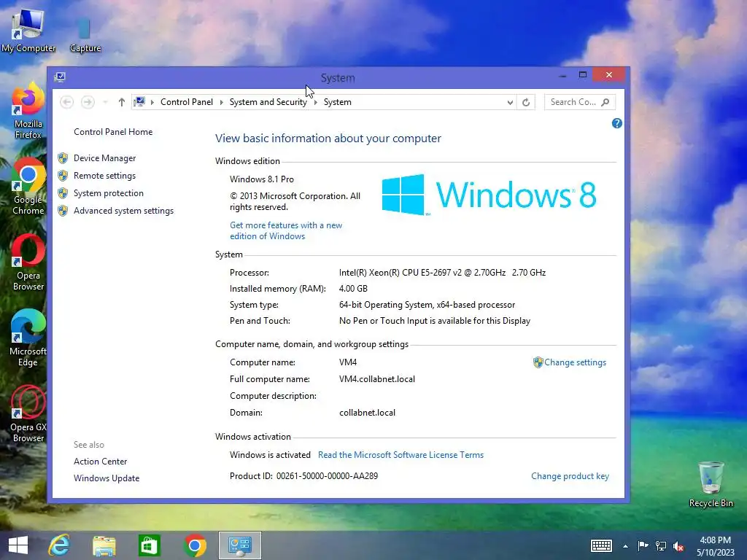
Task: Click the System window title bar
Action: [338, 77]
